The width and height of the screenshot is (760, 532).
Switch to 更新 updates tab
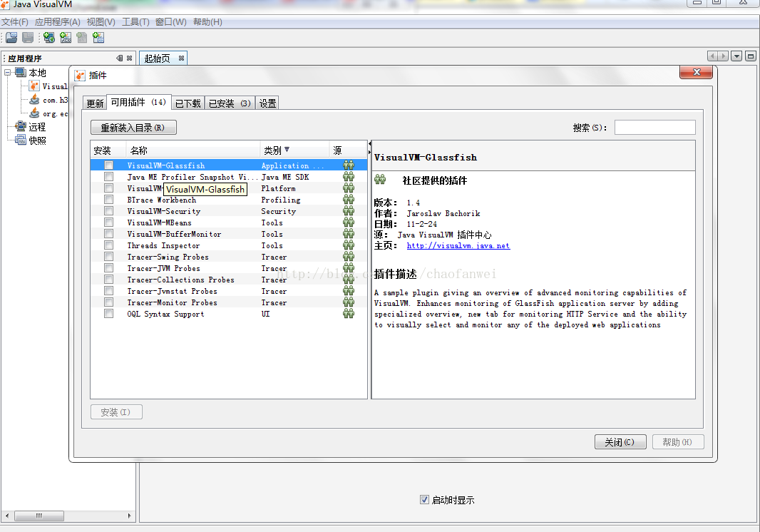tap(95, 103)
